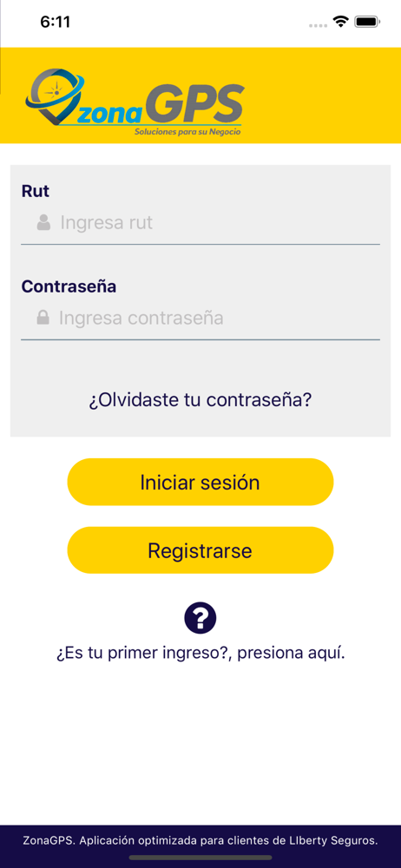
Task: Focus the 'Ingresa contraseña' password field
Action: click(x=200, y=319)
